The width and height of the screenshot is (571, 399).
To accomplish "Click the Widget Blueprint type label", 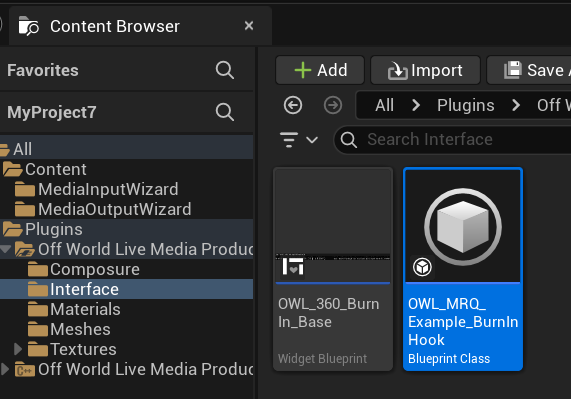I will click(x=322, y=359).
